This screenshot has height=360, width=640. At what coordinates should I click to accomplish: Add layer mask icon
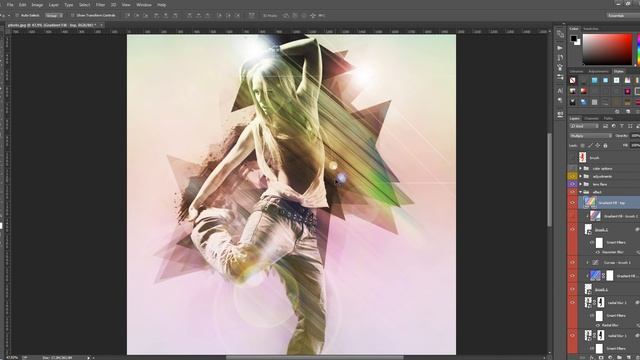(601, 358)
